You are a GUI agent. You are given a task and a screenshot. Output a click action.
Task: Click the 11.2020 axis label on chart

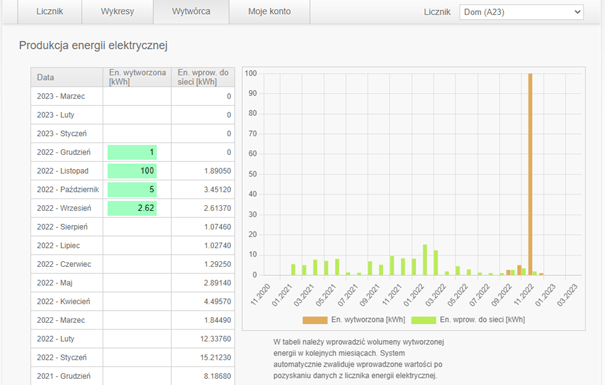point(260,295)
